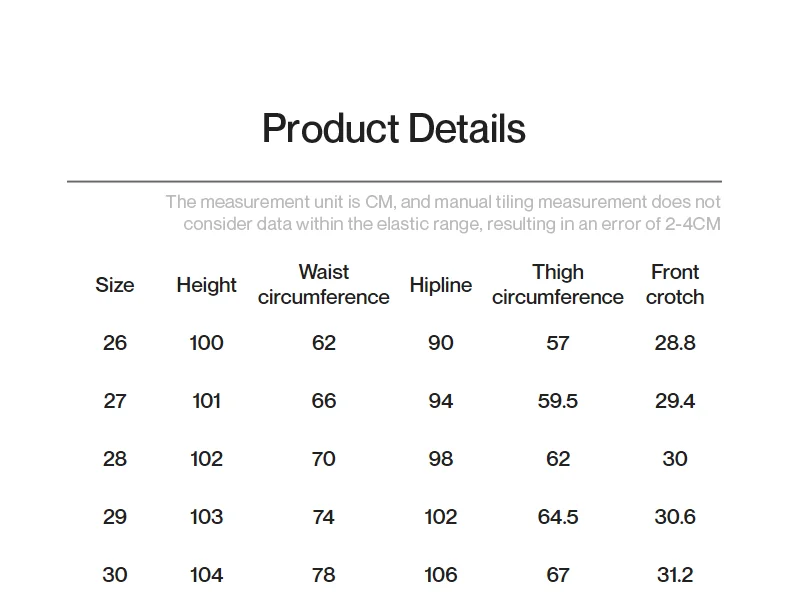This screenshot has width=790, height=603.
Task: Click the 64.5 thigh circumference value
Action: coord(558,517)
